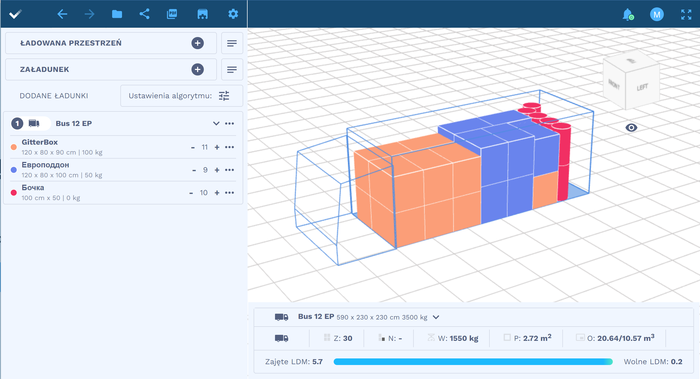Select Европоддон cargo name
700x379 pixels.
pyautogui.click(x=46, y=165)
